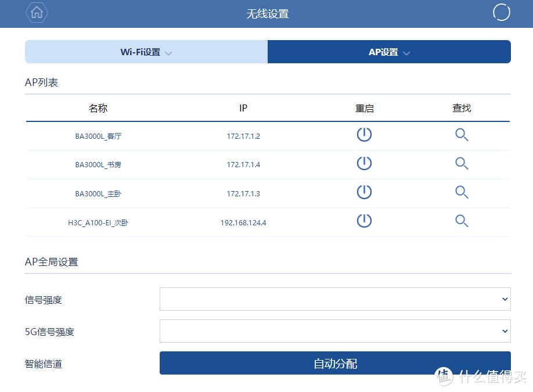Select the BA3000L_客厅 AP name
Image resolution: width=533 pixels, height=392 pixels.
pyautogui.click(x=98, y=135)
